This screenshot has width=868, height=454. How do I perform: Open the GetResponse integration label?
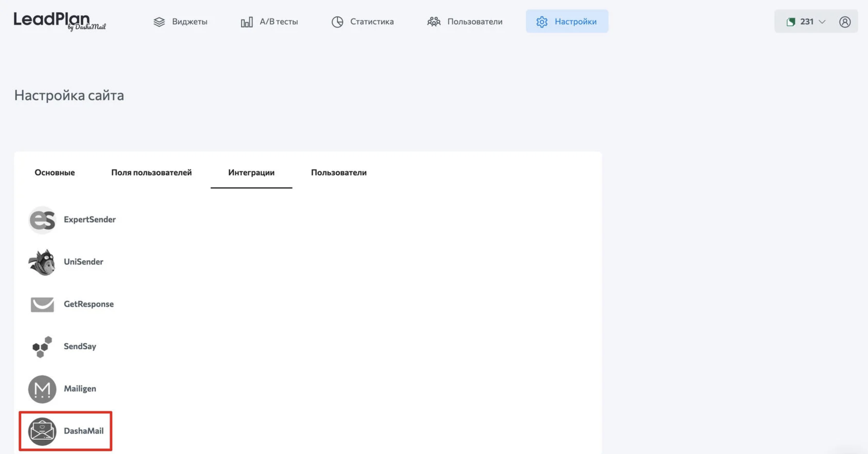coord(89,304)
